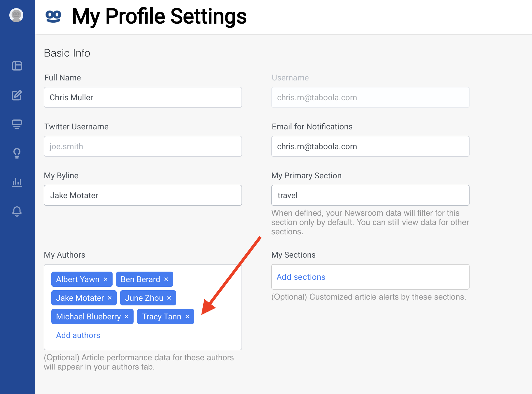Open notifications via the bell icon
This screenshot has width=532, height=394.
[x=17, y=212]
